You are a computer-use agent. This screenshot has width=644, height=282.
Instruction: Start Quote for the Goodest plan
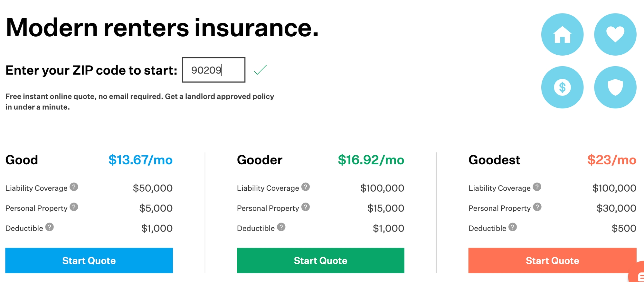pyautogui.click(x=552, y=260)
